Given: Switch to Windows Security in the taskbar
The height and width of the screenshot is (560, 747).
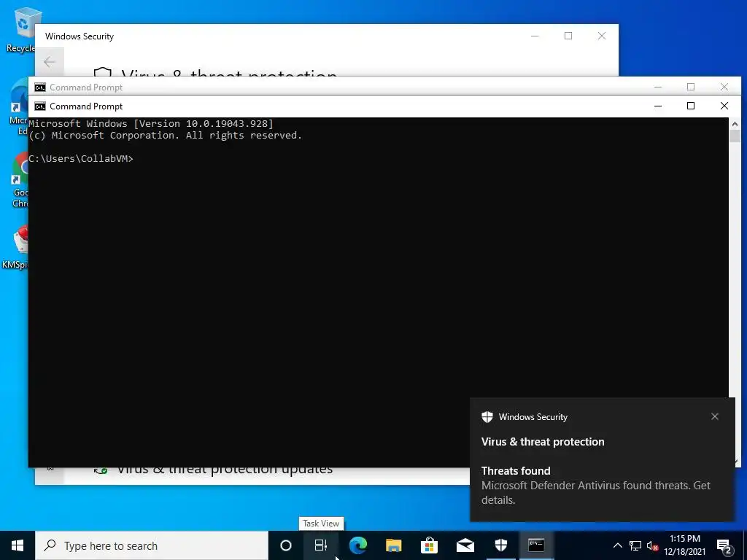Looking at the screenshot, I should 500,545.
